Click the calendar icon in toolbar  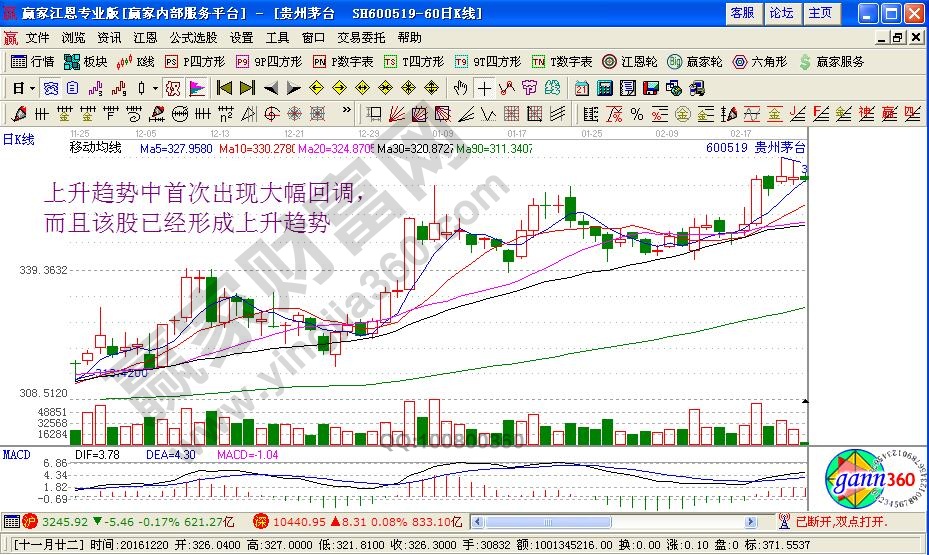click(x=581, y=87)
